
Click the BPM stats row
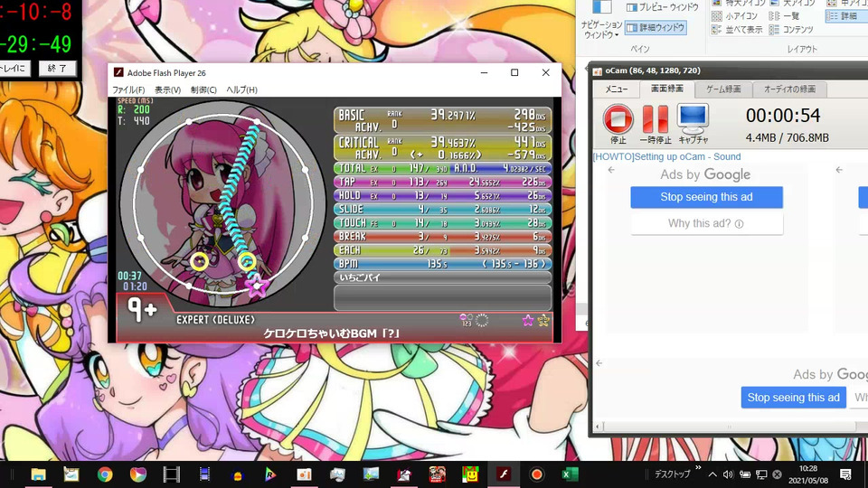[442, 264]
